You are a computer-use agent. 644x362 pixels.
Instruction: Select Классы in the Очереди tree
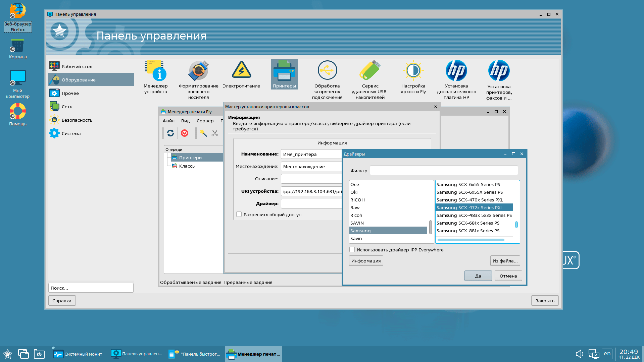click(187, 166)
